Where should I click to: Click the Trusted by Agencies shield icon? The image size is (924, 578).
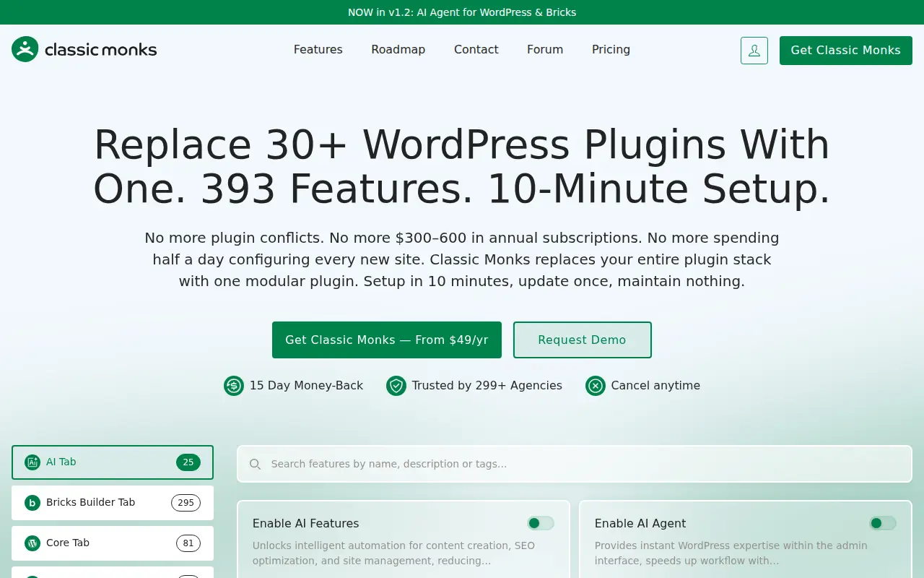coord(396,386)
